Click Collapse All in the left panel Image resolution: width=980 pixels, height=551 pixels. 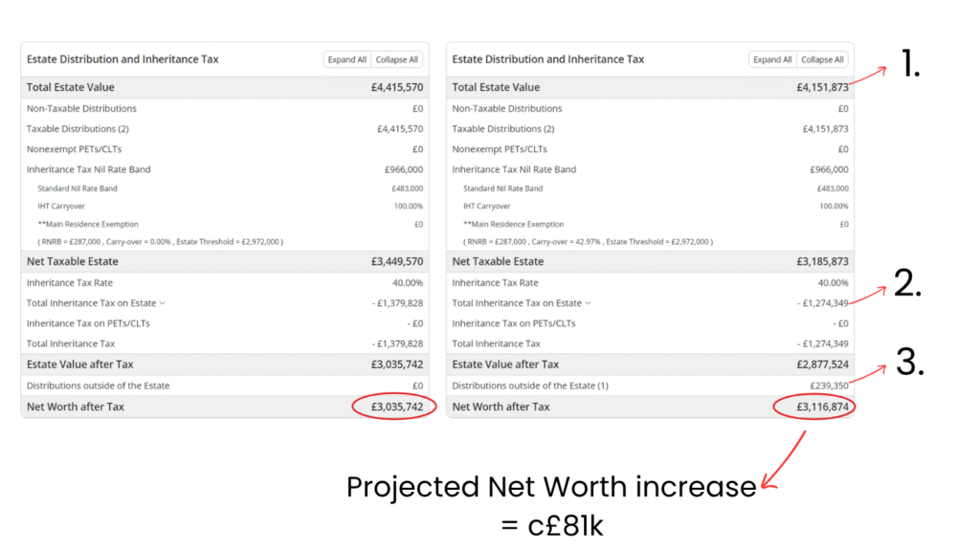[397, 58]
